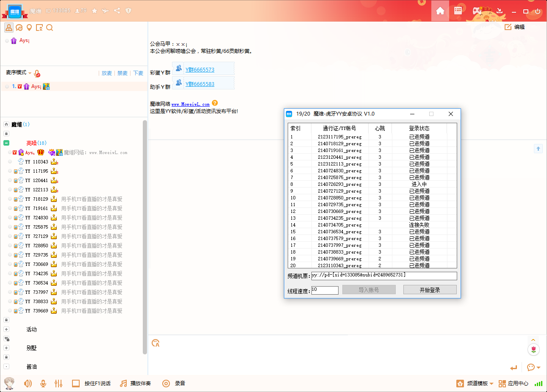Click the 魔维(1) root channel home icon

6,124
